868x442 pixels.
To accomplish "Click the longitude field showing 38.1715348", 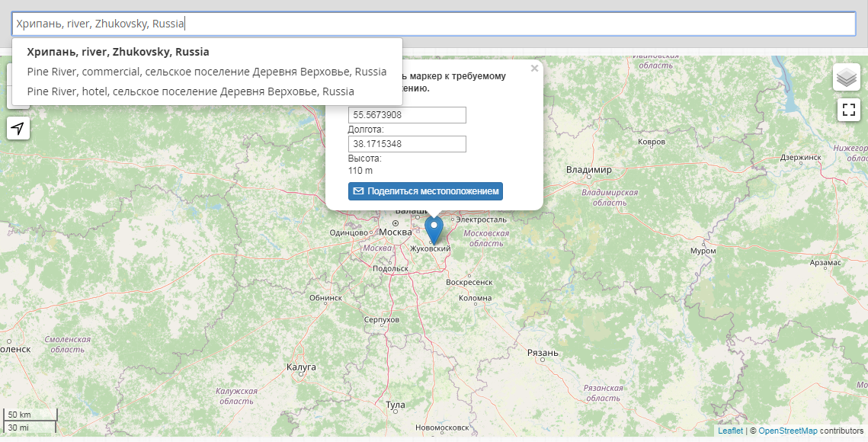I will [x=407, y=144].
